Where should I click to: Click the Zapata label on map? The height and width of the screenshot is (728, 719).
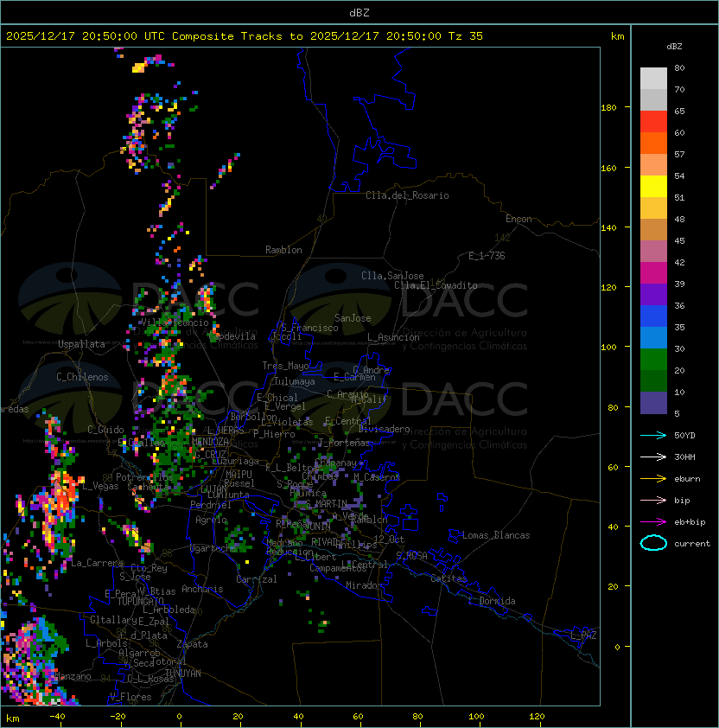tap(192, 644)
